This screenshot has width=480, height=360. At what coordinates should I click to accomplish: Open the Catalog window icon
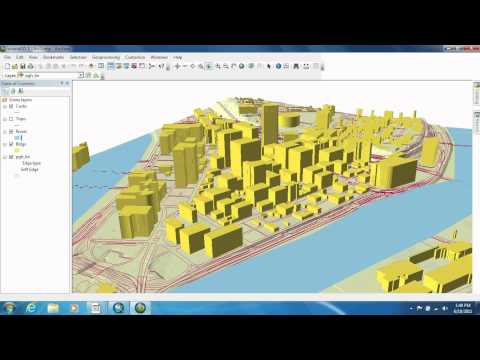[118, 66]
